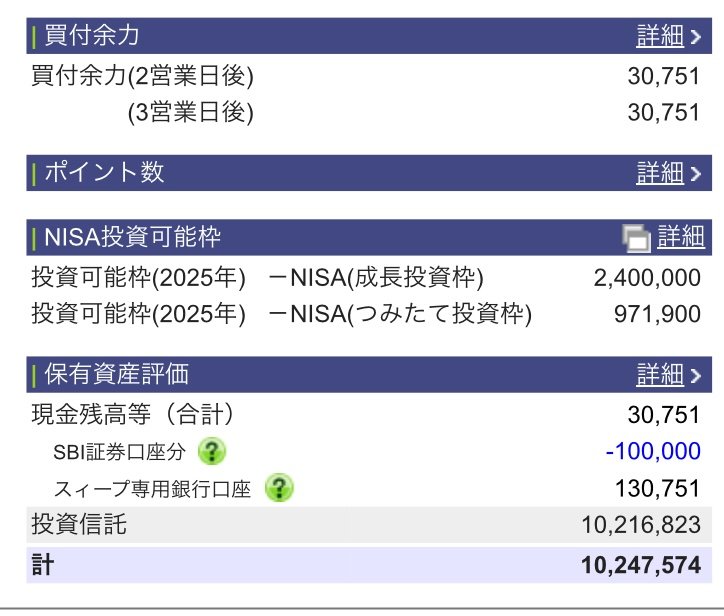Open the 保有資産評価 詳細 link
Viewport: 724px width, 616px height.
660,375
